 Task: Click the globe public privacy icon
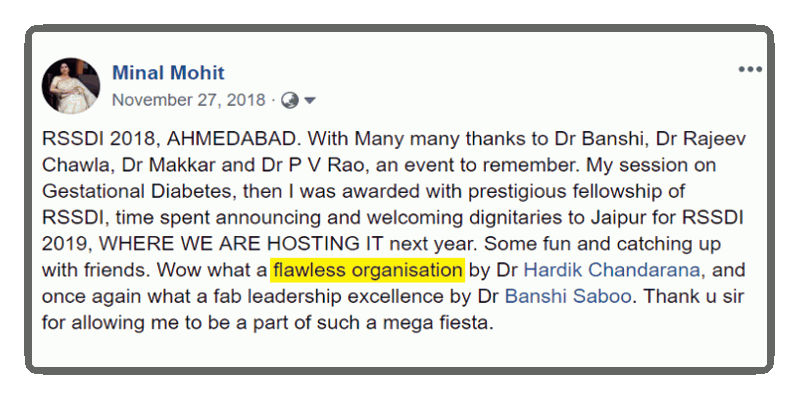[290, 100]
